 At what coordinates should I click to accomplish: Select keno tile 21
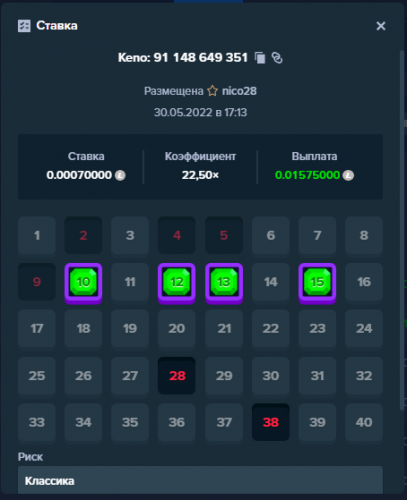click(x=224, y=329)
